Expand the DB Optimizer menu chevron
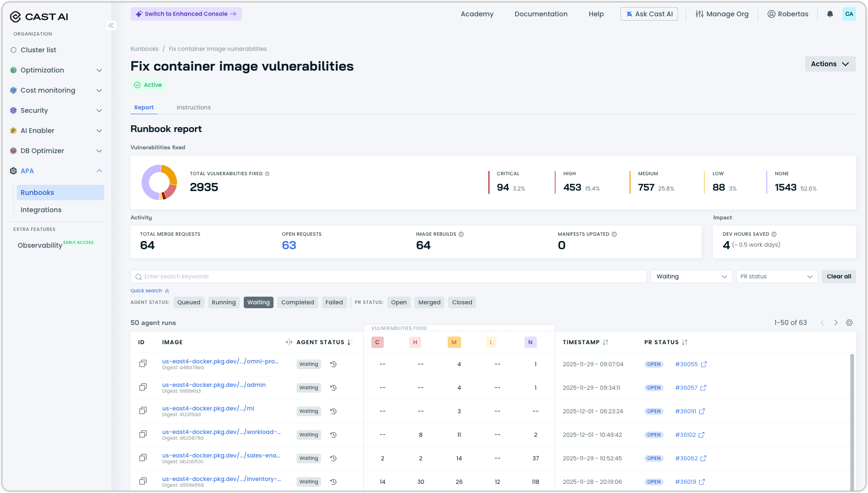Screen dimensions: 868x493 click(x=99, y=151)
